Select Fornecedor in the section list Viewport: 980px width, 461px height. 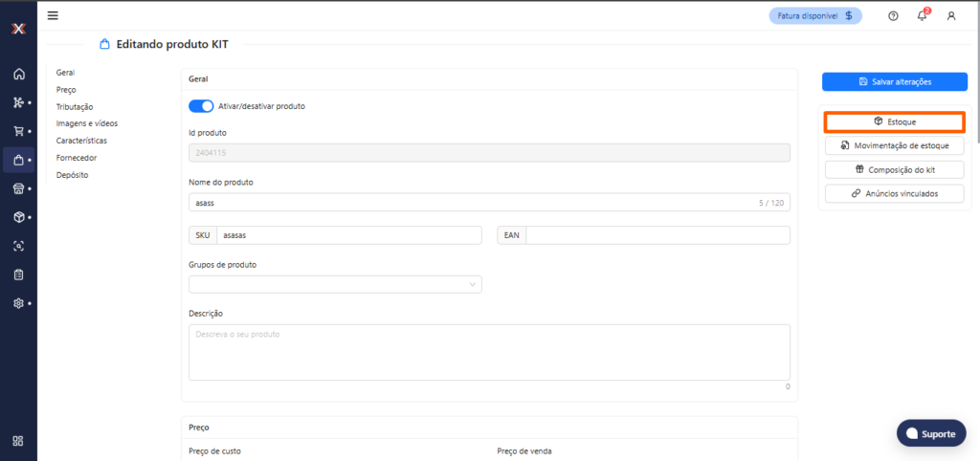pyautogui.click(x=77, y=158)
